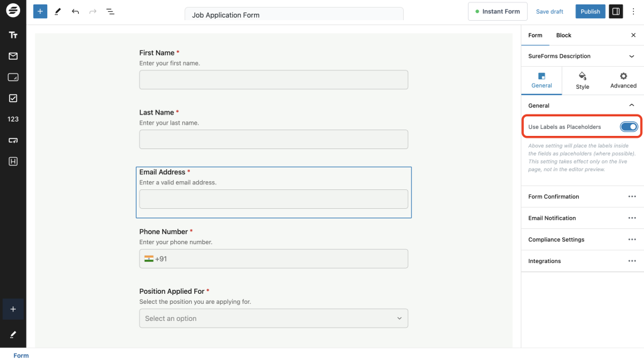Screen dimensions: 644x363
Task: Select the Text field icon in sidebar
Action: [13, 35]
